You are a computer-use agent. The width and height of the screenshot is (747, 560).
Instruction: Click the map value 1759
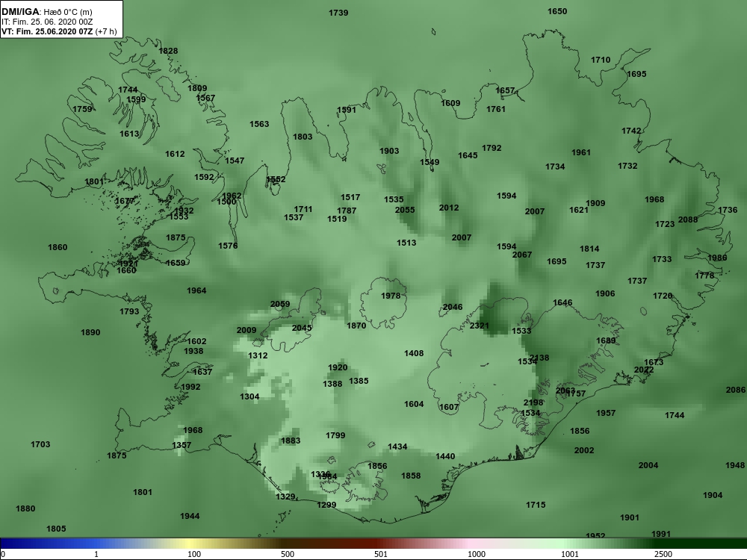pos(82,110)
